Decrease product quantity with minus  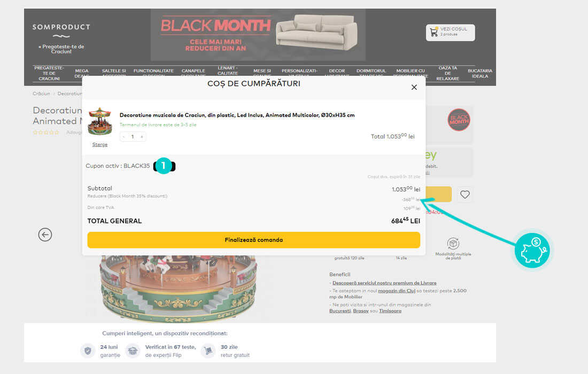tap(124, 137)
